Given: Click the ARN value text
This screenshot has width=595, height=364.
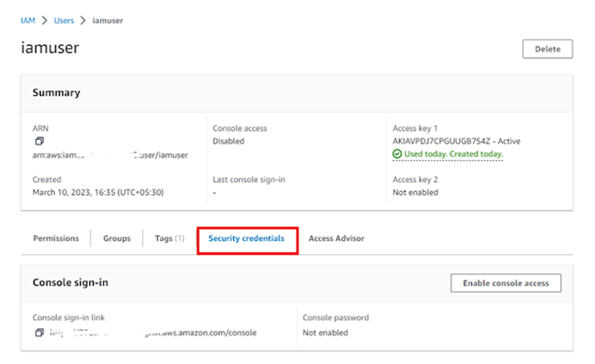Looking at the screenshot, I should (x=110, y=155).
